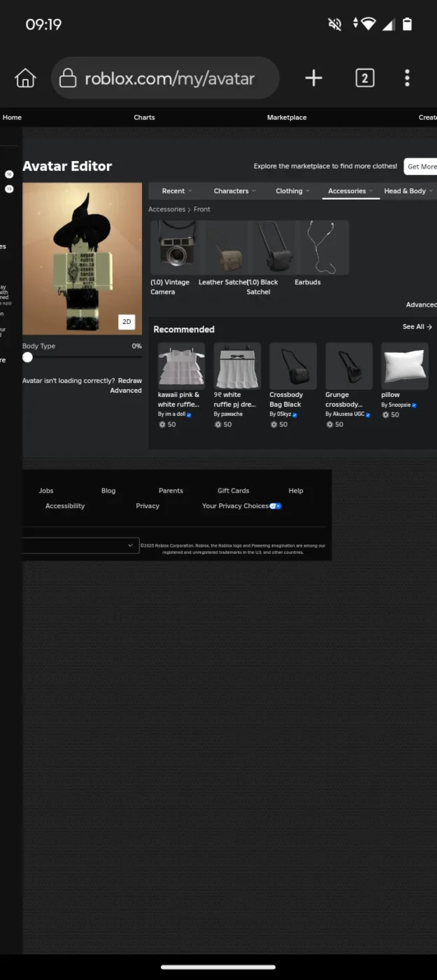Open Charts in the top navigation
The height and width of the screenshot is (980, 437).
(144, 118)
